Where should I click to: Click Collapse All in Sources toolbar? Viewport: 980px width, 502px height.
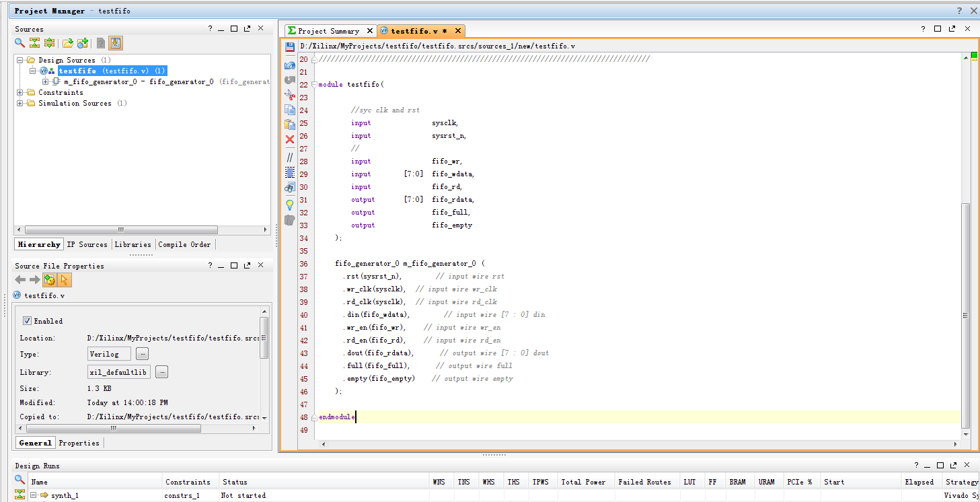click(x=35, y=43)
